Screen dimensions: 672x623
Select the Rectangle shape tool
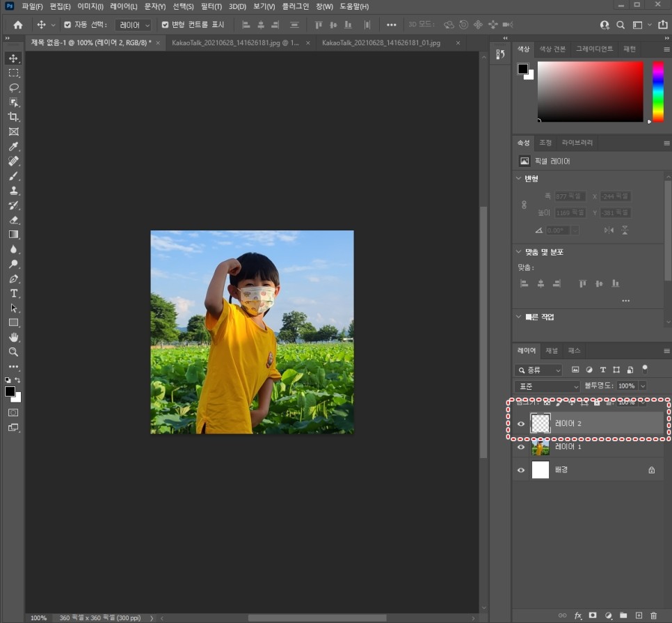pyautogui.click(x=14, y=322)
